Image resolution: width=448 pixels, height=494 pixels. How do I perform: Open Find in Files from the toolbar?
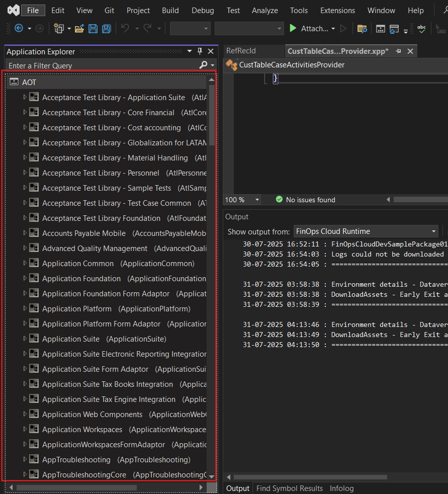(x=362, y=29)
